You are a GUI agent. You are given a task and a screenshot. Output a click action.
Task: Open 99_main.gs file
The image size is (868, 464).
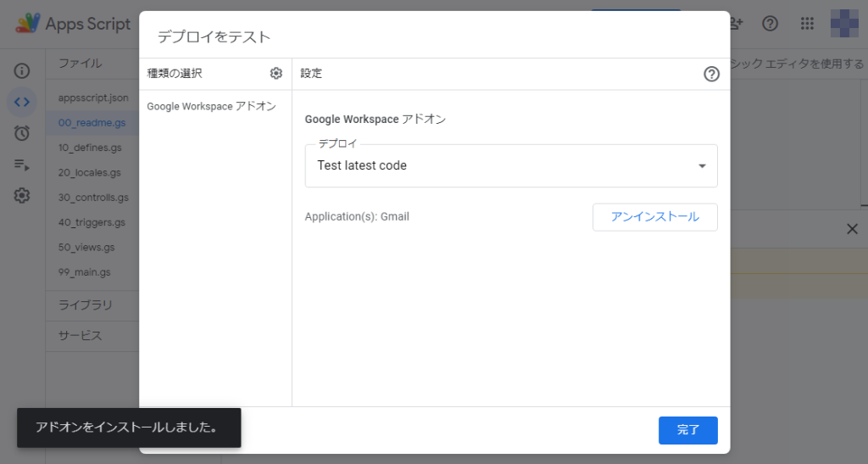[84, 272]
